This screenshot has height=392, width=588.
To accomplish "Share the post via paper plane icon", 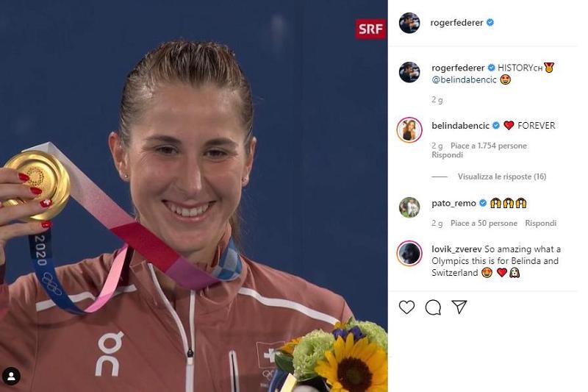I will pyautogui.click(x=459, y=307).
